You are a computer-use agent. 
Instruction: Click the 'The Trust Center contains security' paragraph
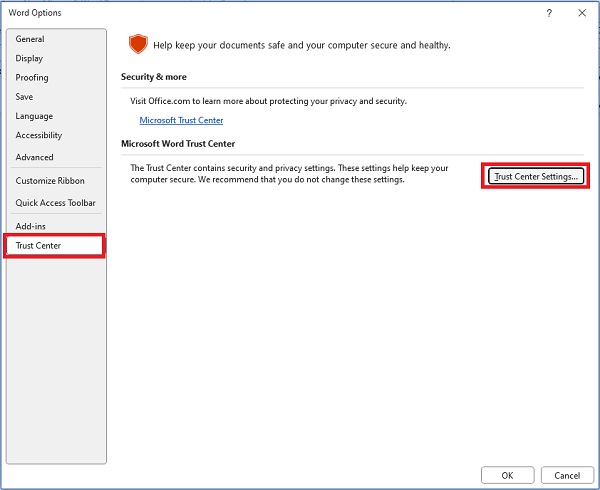click(289, 174)
